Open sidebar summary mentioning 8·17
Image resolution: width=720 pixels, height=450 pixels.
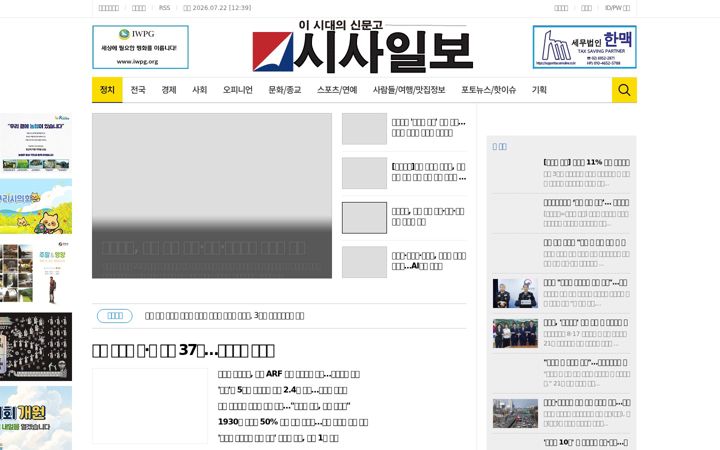(586, 339)
